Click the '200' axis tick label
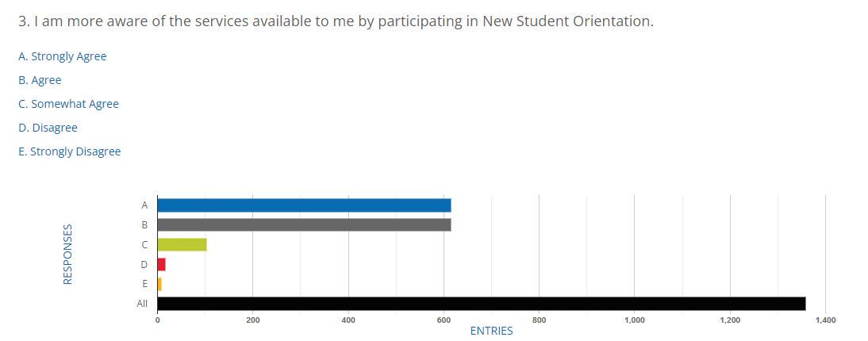This screenshot has height=341, width=868. pyautogui.click(x=252, y=320)
